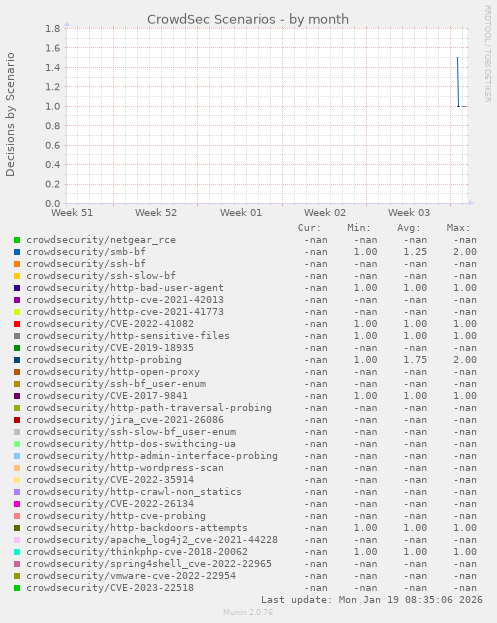The image size is (497, 623).
Task: Select the crowdsecurity/http-bad-user-agent legend label
Action: (x=125, y=288)
